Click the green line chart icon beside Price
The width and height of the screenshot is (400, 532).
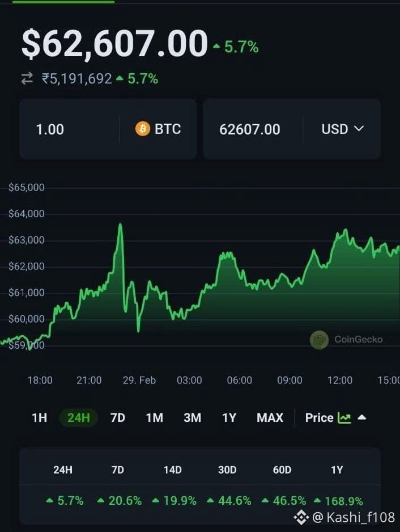344,417
